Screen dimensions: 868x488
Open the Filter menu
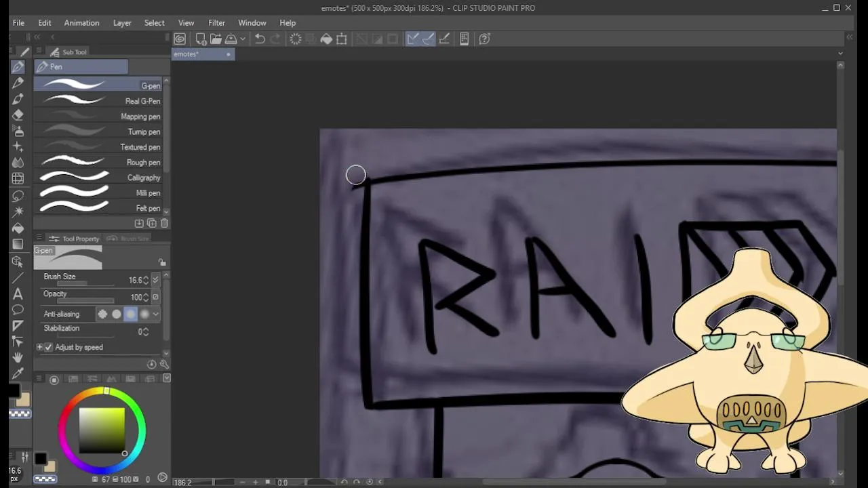tap(216, 22)
